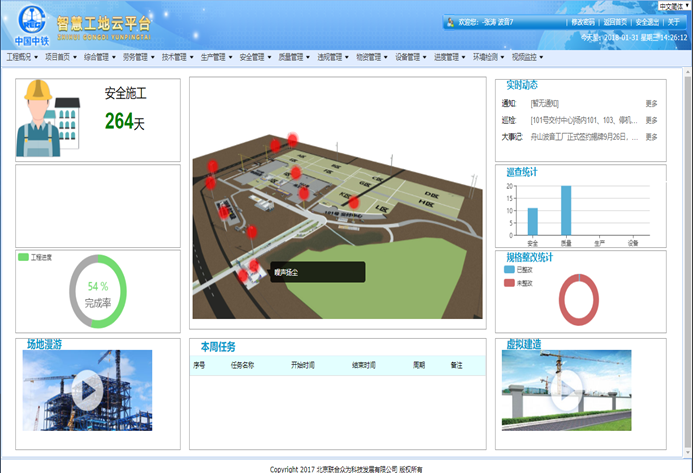Click the 质量 bar in 巡查统计 chart
The image size is (693, 473).
pyautogui.click(x=566, y=211)
